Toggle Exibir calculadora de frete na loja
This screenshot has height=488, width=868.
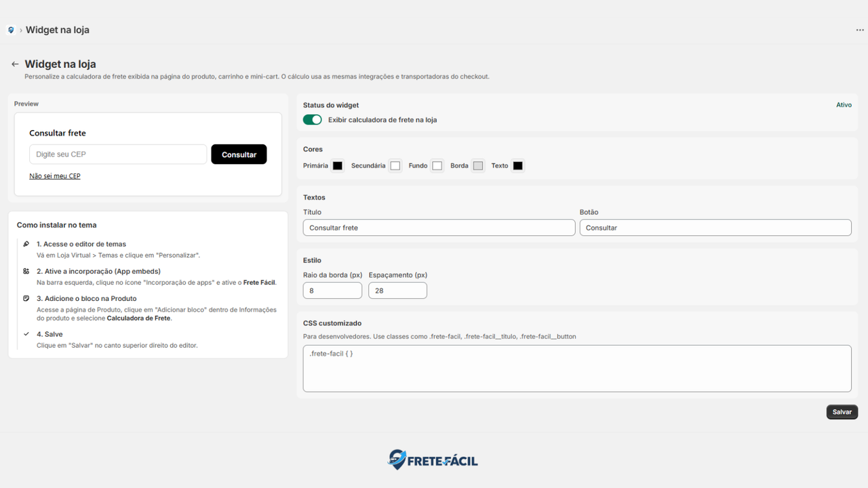[313, 120]
